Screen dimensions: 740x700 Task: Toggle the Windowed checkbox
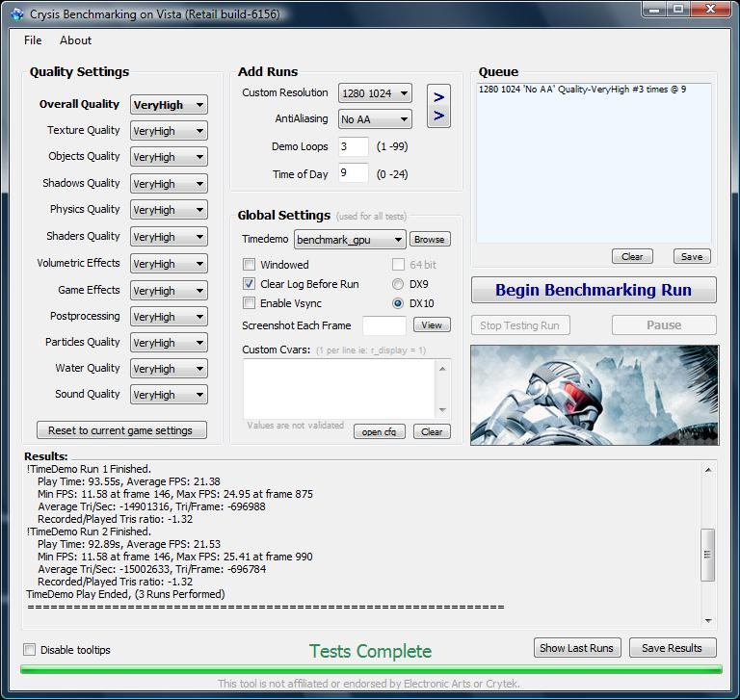coord(250,265)
